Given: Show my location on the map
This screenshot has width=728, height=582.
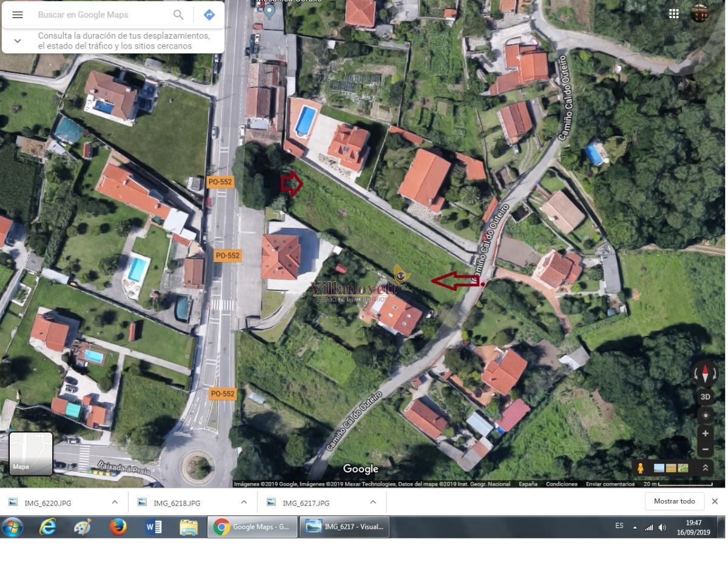Looking at the screenshot, I should point(705,416).
